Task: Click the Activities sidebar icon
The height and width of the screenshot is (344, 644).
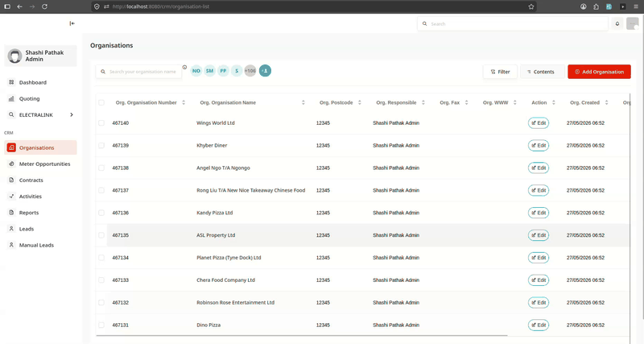Action: tap(11, 196)
